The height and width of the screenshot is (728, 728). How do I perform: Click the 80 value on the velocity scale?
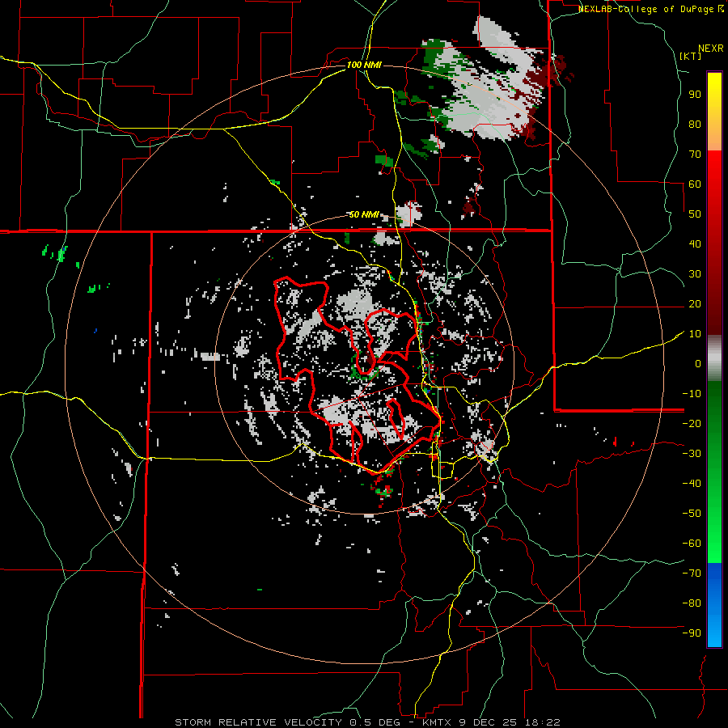click(x=695, y=124)
